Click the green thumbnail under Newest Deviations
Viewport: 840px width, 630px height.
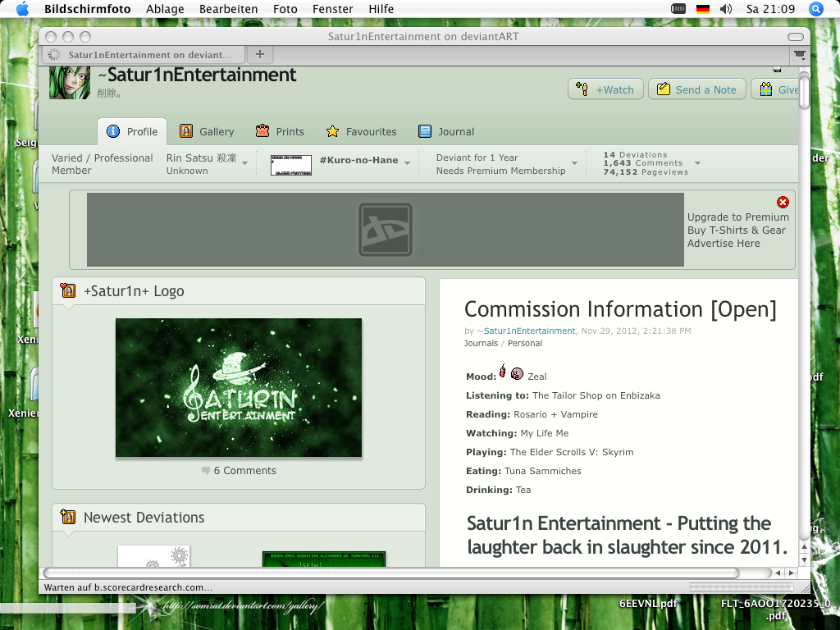coord(324,559)
